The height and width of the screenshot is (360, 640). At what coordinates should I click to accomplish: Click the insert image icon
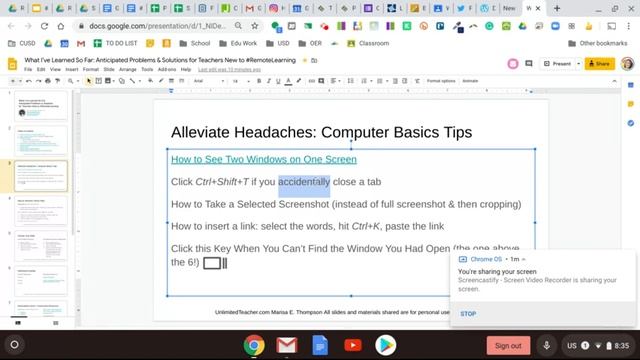108,81
